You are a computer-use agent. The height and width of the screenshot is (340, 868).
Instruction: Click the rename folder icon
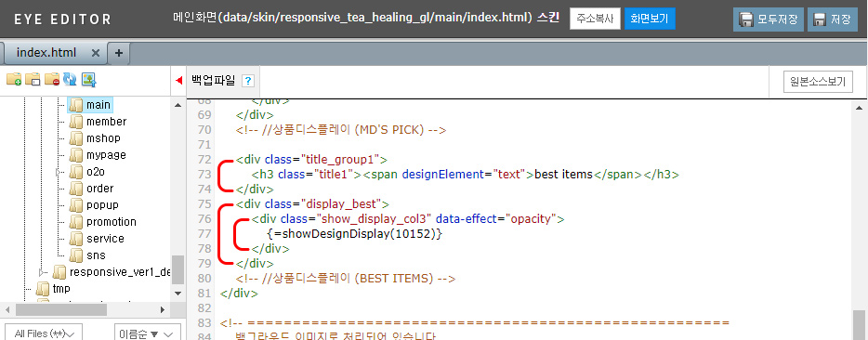tap(33, 79)
